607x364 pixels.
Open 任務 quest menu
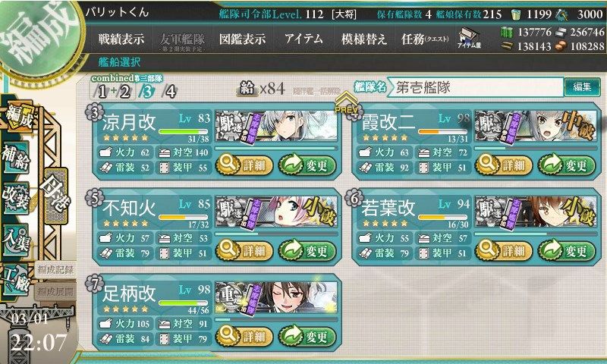click(x=425, y=39)
